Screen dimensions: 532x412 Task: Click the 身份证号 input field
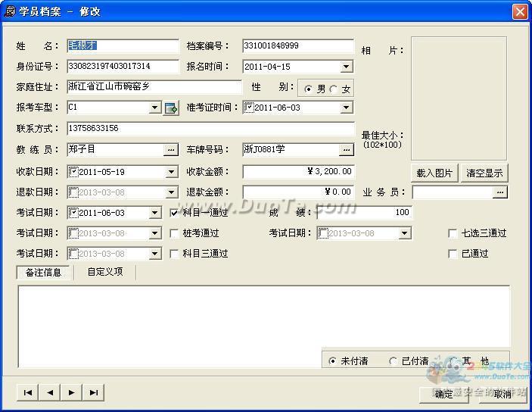123,67
